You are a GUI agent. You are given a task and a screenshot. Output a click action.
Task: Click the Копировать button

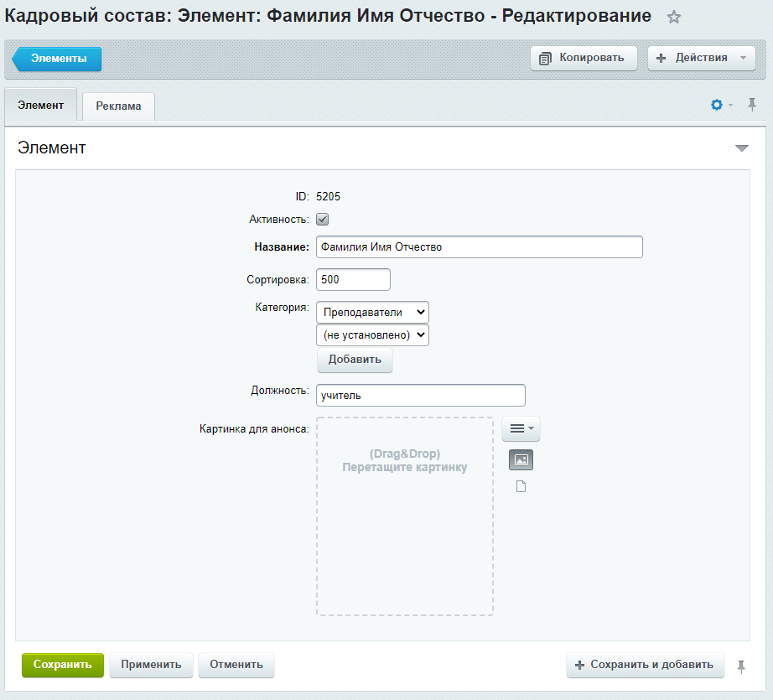tap(584, 58)
